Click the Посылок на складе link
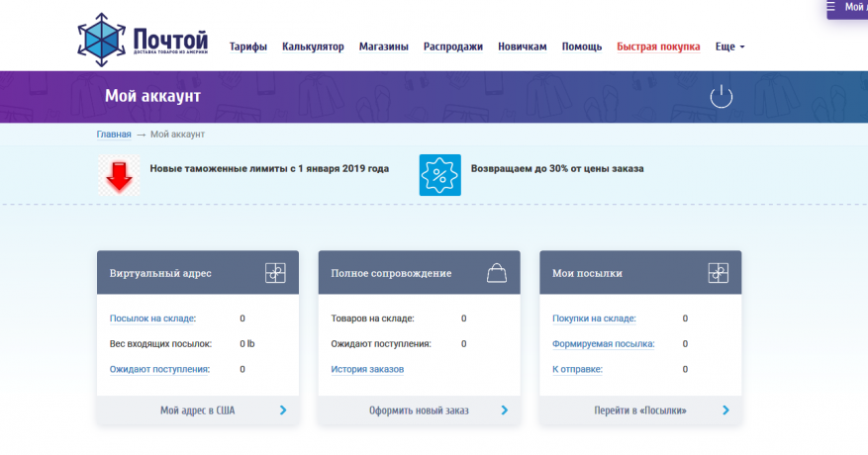The width and height of the screenshot is (868, 455). (152, 318)
